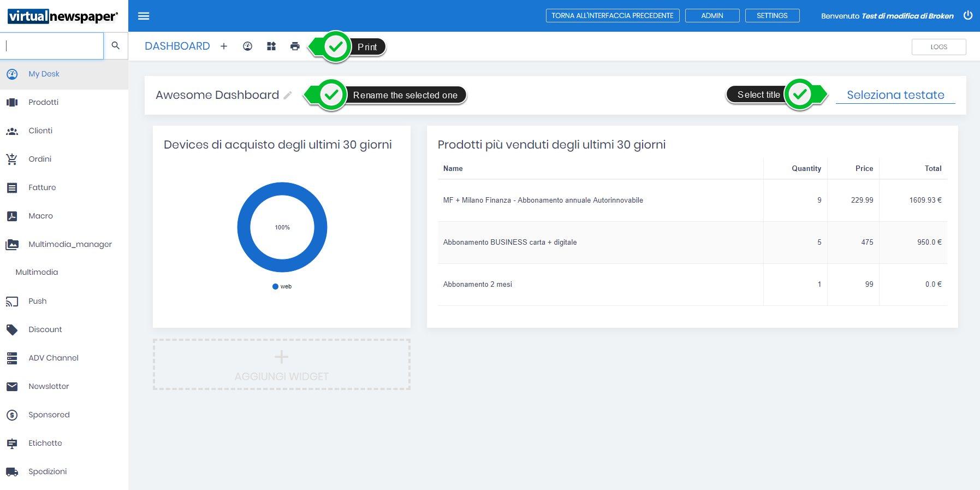Click the LOGS button

pyautogui.click(x=939, y=47)
